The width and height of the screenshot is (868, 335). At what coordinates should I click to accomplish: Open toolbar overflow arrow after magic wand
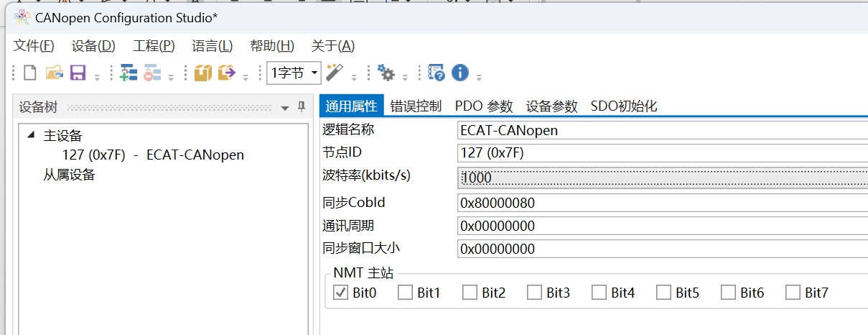tap(354, 77)
